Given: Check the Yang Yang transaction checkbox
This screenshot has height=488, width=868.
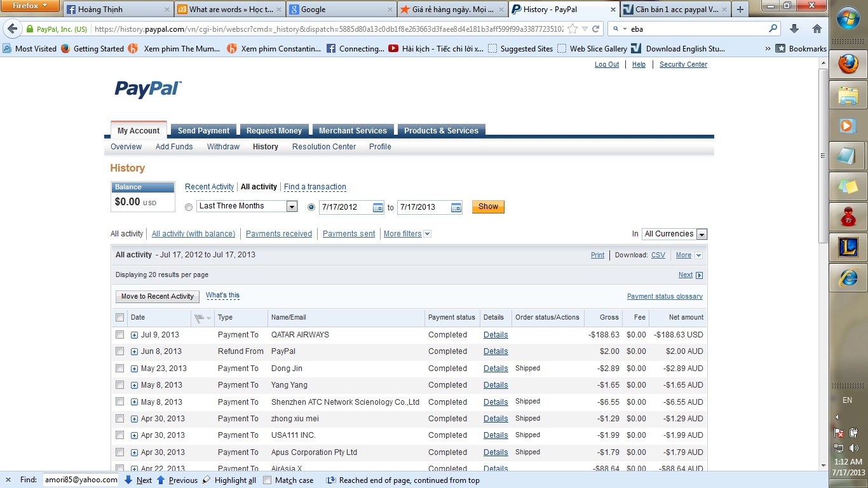Looking at the screenshot, I should pos(120,385).
